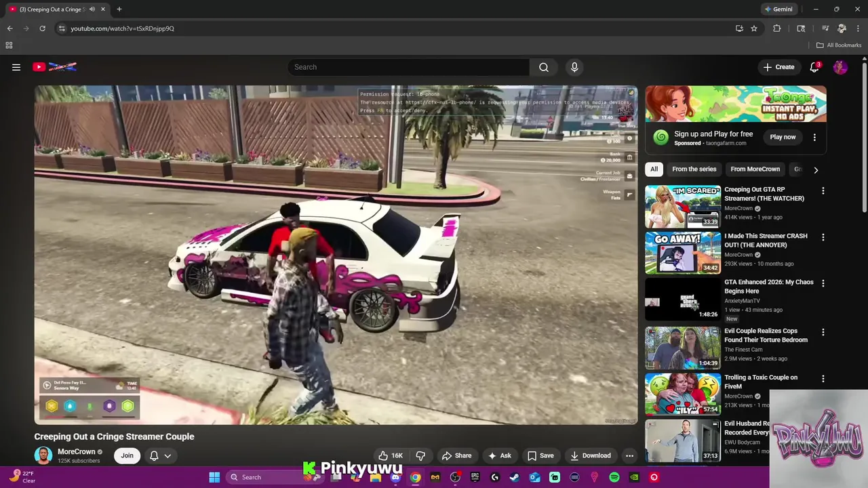This screenshot has width=868, height=488.
Task: Bookmark this tab with star icon
Action: (754, 28)
